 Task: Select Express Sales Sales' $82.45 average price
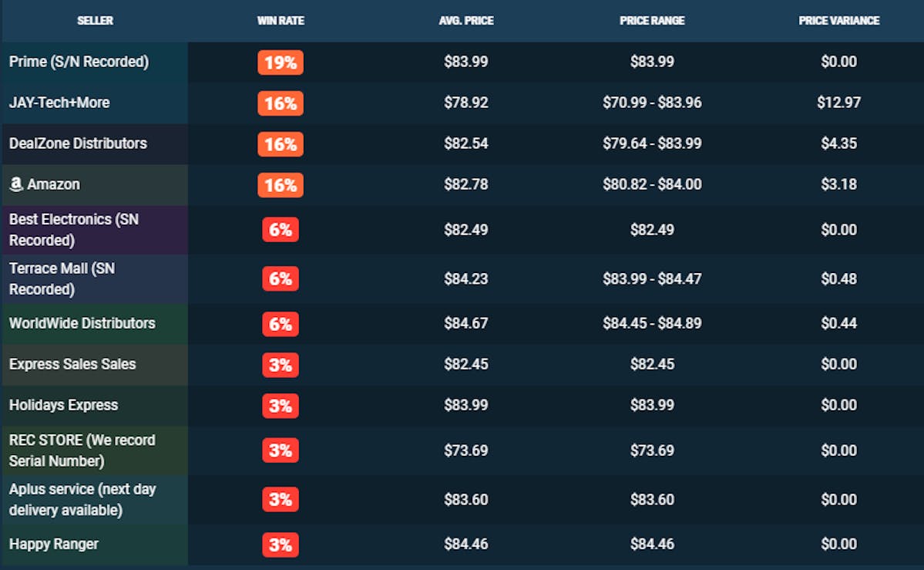pyautogui.click(x=466, y=364)
